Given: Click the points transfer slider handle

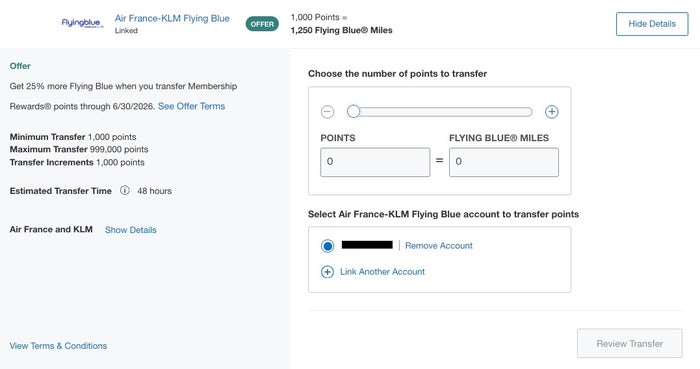Looking at the screenshot, I should pos(353,112).
